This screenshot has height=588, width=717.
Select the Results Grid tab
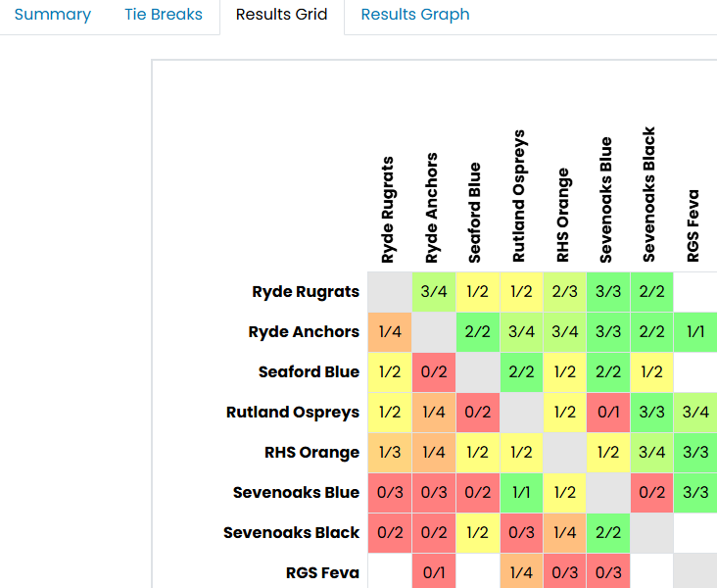coord(282,15)
